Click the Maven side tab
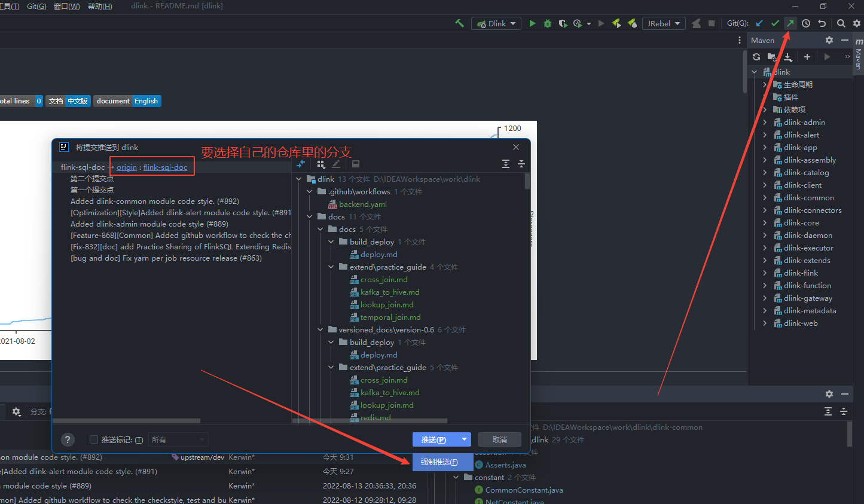This screenshot has height=504, width=864. [859, 54]
